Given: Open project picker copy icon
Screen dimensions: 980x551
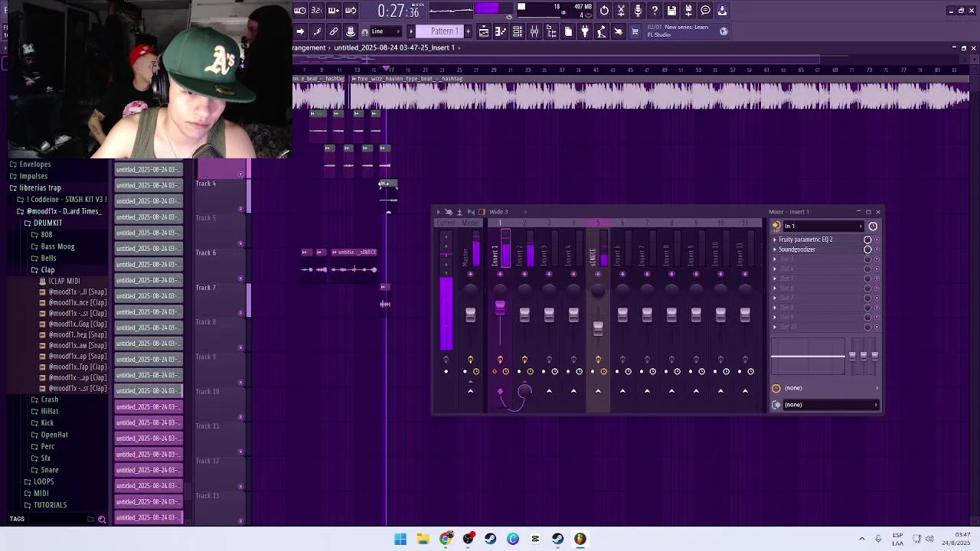Looking at the screenshot, I should 568,31.
